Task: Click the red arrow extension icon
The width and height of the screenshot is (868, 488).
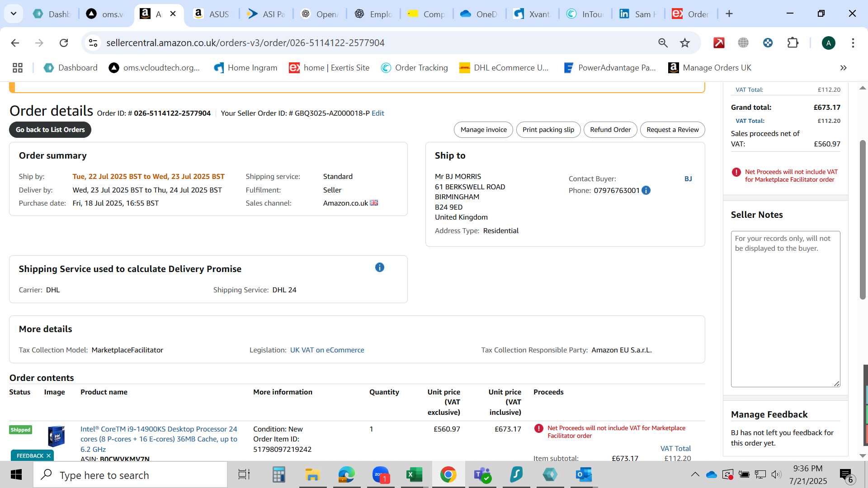Action: 719,43
